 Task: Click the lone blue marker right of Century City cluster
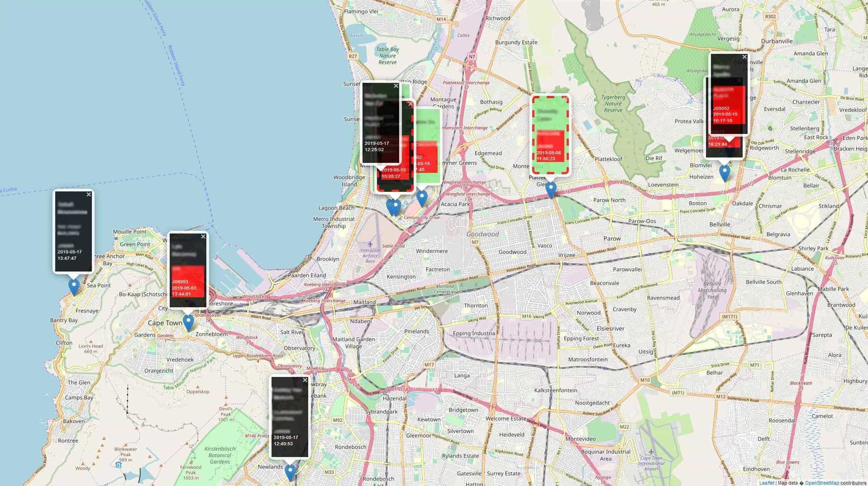(422, 198)
